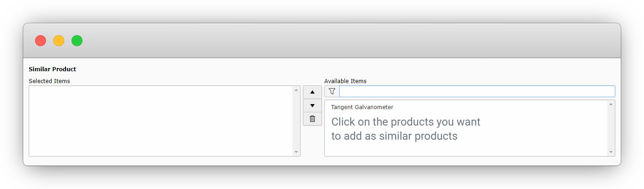
Task: Click the move down arrow button
Action: tap(312, 105)
